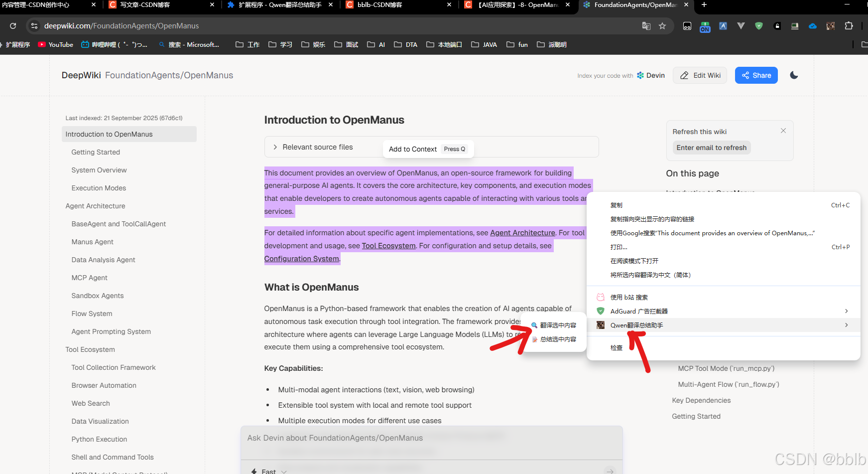Expand the Qwen翻译总结助手 submenu arrow

tap(847, 325)
